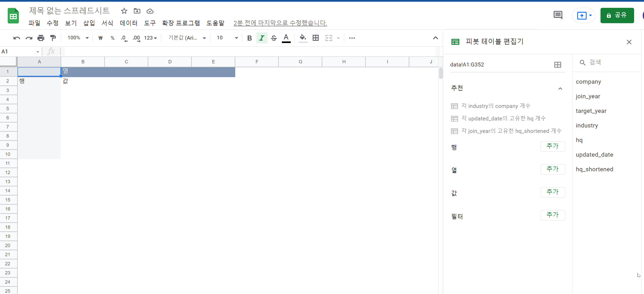The width and height of the screenshot is (644, 294).
Task: Click the green 공유 share button
Action: pyautogui.click(x=617, y=15)
